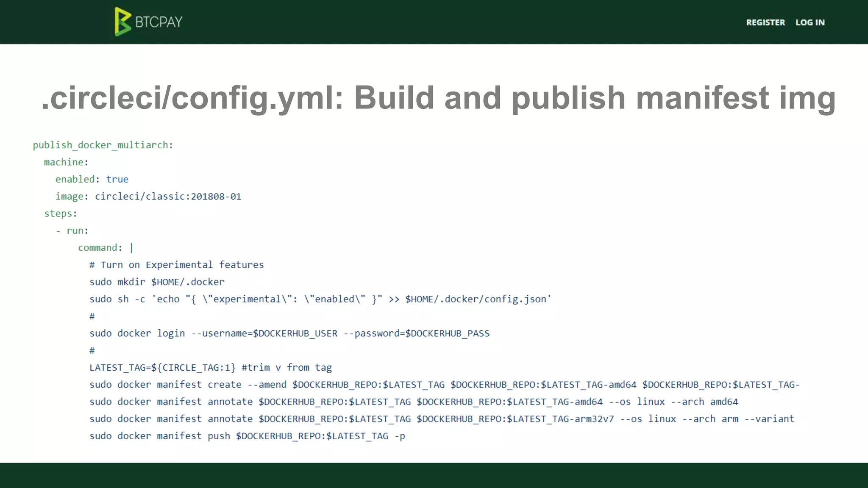Click 'sudo docker manifest push' line
Image resolution: width=868 pixels, height=488 pixels.
click(x=247, y=436)
